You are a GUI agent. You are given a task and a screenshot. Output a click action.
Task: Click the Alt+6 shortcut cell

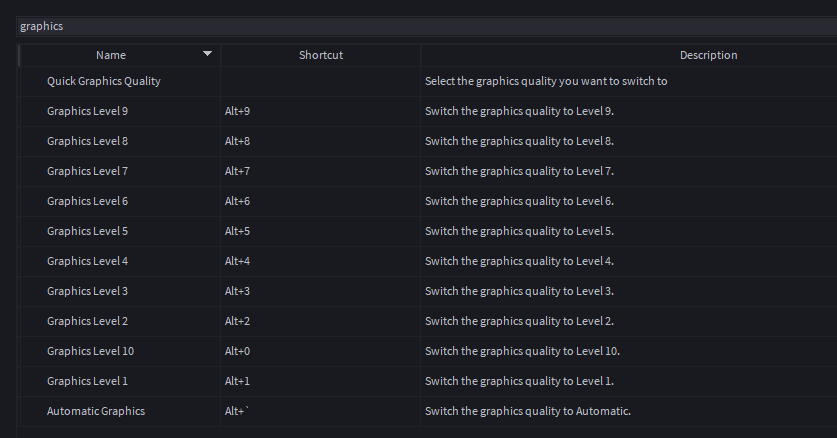[321, 201]
